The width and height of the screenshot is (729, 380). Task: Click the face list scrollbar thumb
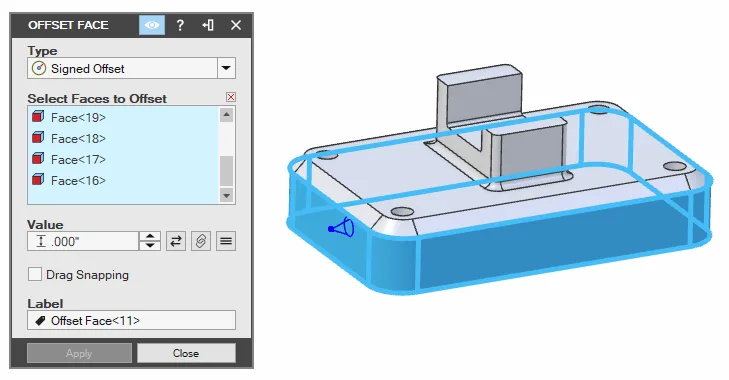coord(226,171)
